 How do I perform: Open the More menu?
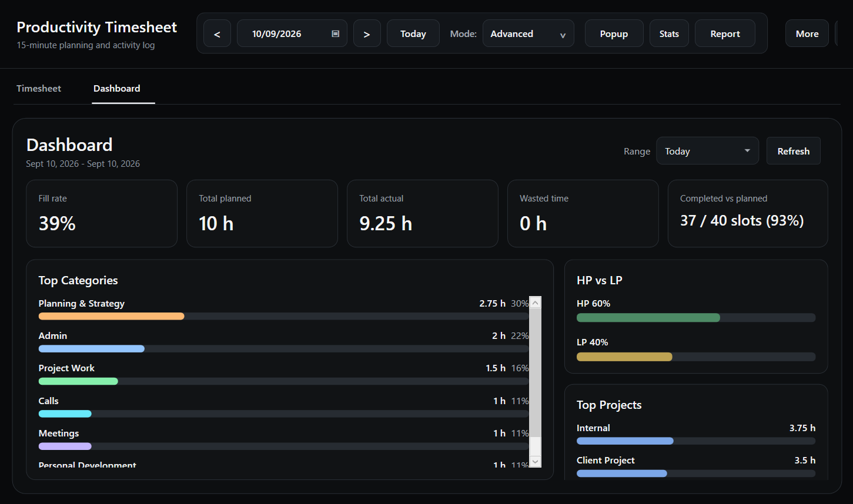click(x=807, y=33)
